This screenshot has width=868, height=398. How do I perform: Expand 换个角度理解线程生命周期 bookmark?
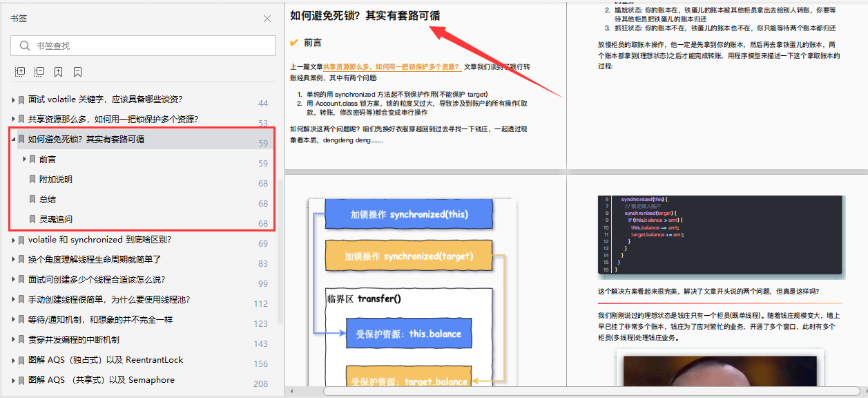pyautogui.click(x=13, y=260)
